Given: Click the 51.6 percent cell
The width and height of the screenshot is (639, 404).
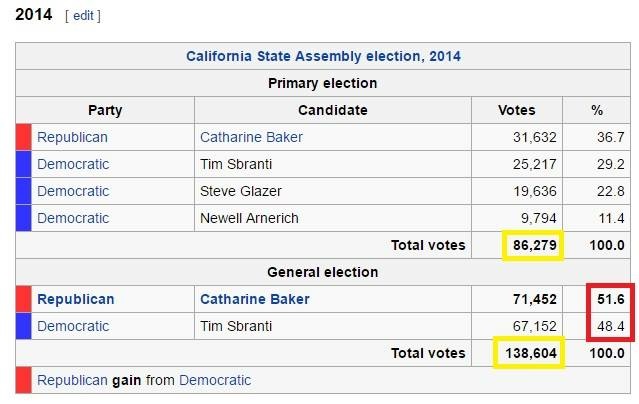Looking at the screenshot, I should click(x=608, y=299).
